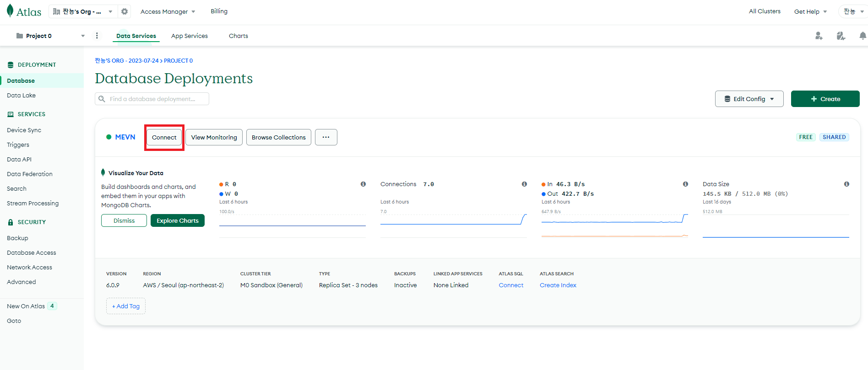Select Database in sidebar
Screen dimensions: 868x370
pyautogui.click(x=42, y=80)
